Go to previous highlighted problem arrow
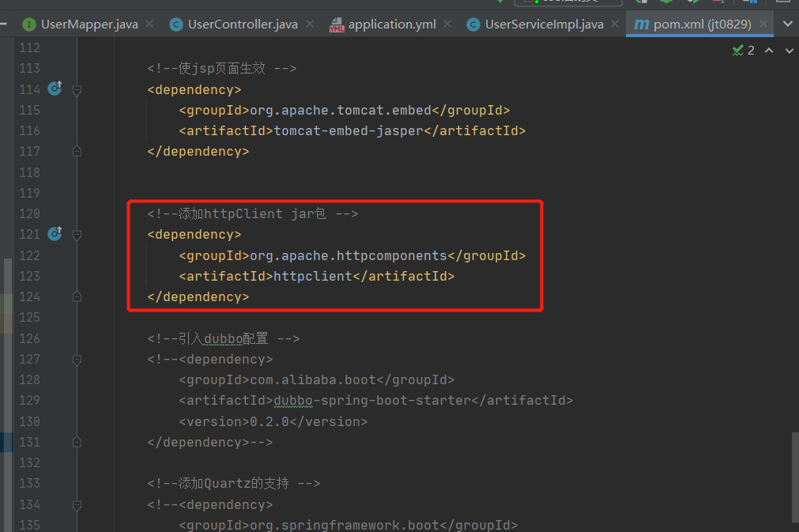Screen dimensions: 799x532 769,51
